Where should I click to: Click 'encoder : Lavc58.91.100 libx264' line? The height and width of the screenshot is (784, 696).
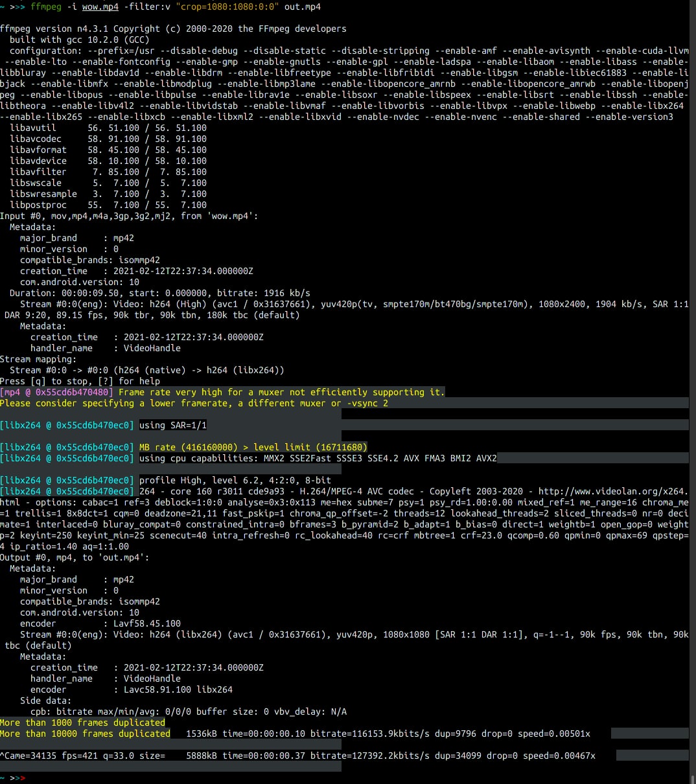pyautogui.click(x=132, y=689)
